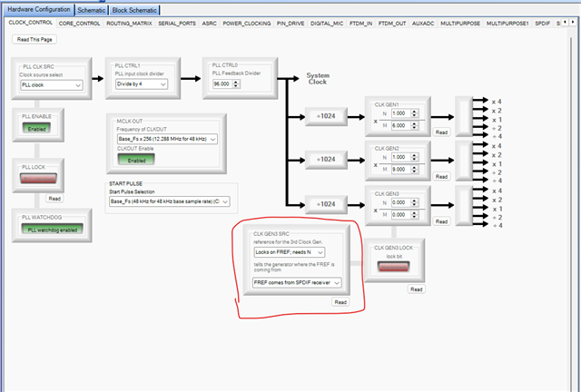This screenshot has height=392, width=581.
Task: Select the DIGITAL_MIC tab
Action: coord(327,24)
